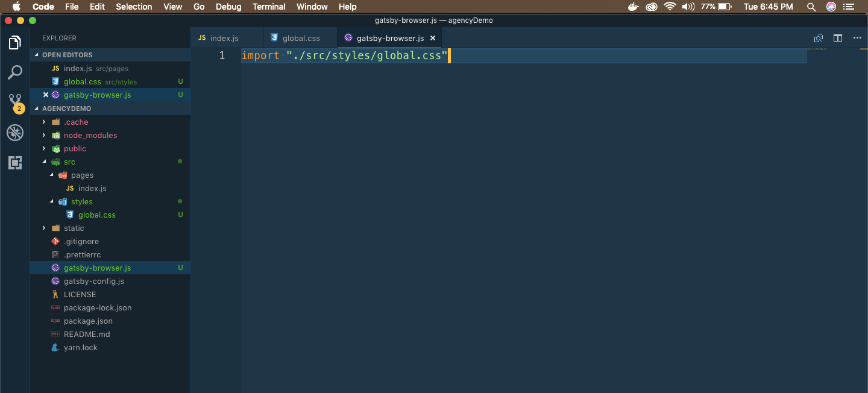Open the Search view in activity bar
The image size is (868, 393).
click(15, 72)
